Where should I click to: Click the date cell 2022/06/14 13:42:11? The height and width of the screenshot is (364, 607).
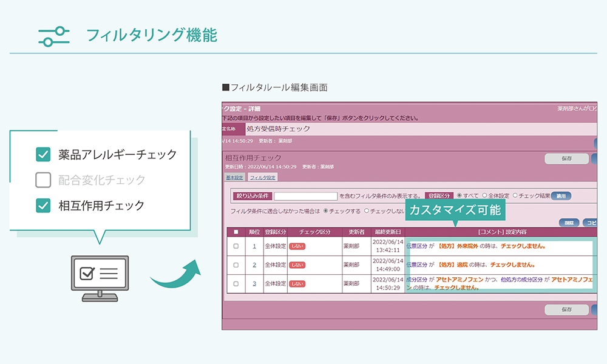388,246
